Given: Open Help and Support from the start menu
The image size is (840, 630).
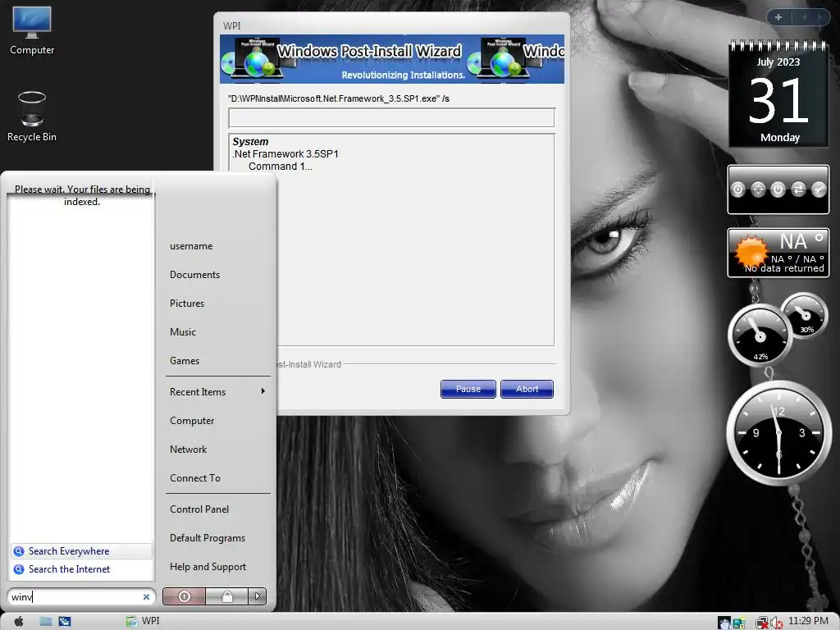Looking at the screenshot, I should point(208,566).
